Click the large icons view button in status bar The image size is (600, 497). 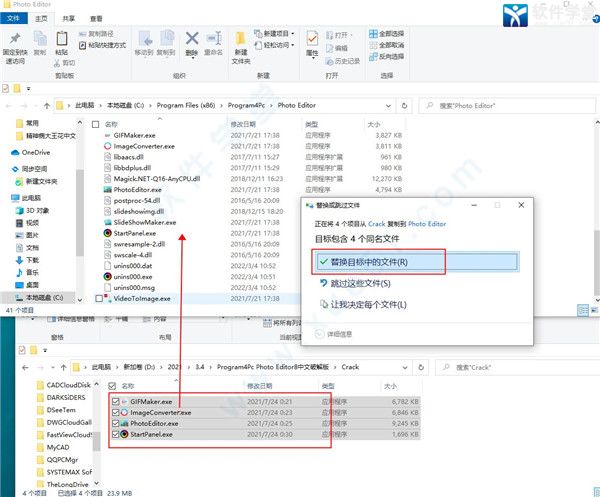click(594, 310)
